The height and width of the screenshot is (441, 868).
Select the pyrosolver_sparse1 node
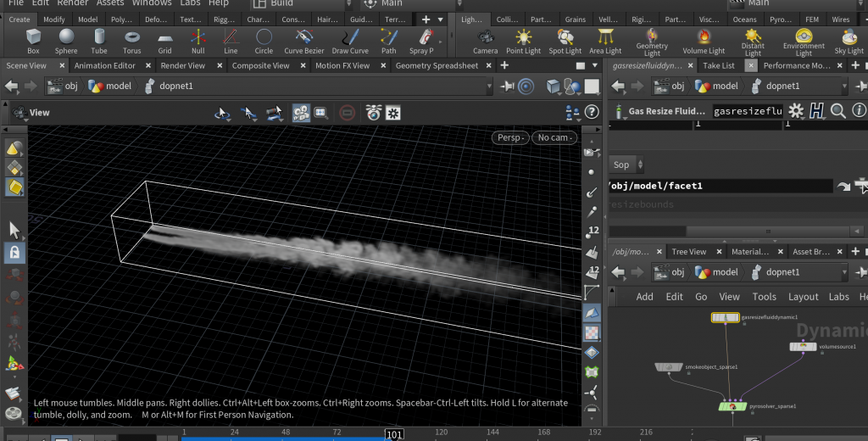click(x=732, y=406)
